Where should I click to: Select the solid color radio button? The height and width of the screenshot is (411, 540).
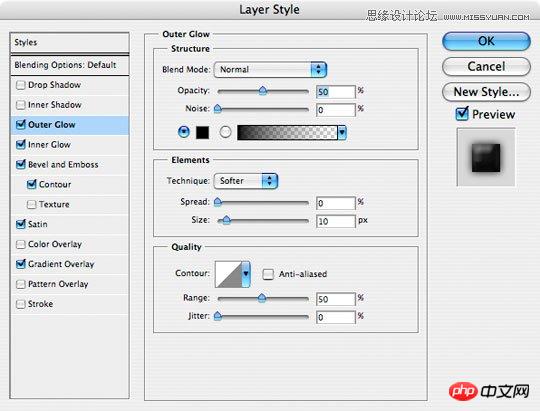[184, 132]
